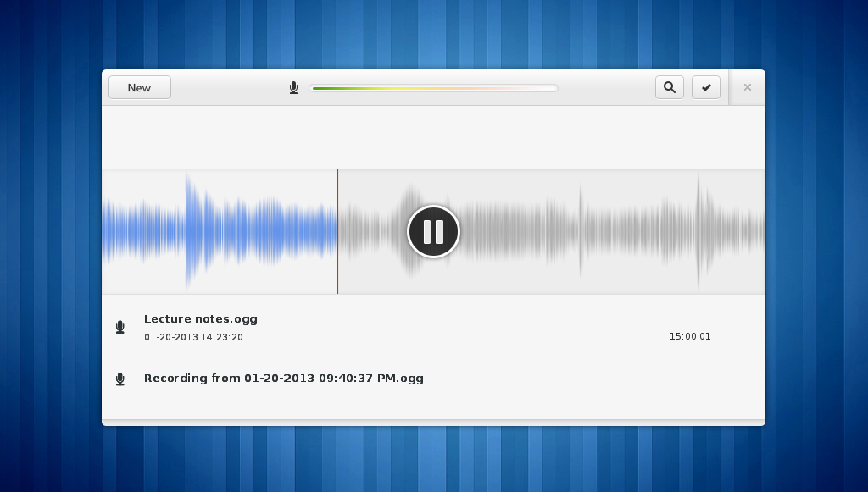868x492 pixels.
Task: Open the Recording from 01-20-2013 09:40:37 PM.ogg entry
Action: click(x=433, y=388)
